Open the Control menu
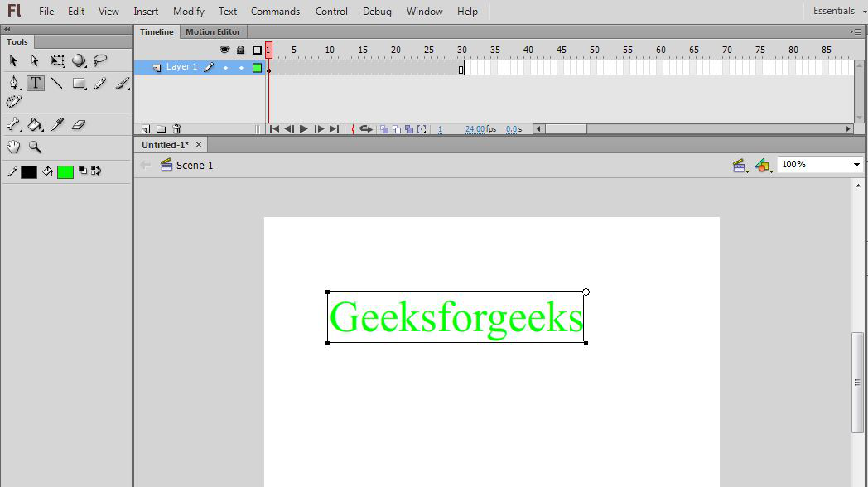The width and height of the screenshot is (868, 487). pyautogui.click(x=331, y=11)
